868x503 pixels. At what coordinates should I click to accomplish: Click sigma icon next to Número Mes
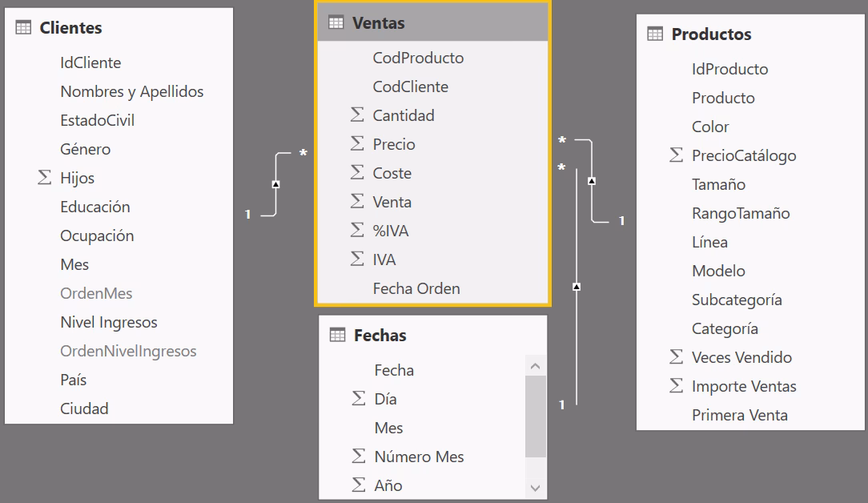[x=359, y=456]
